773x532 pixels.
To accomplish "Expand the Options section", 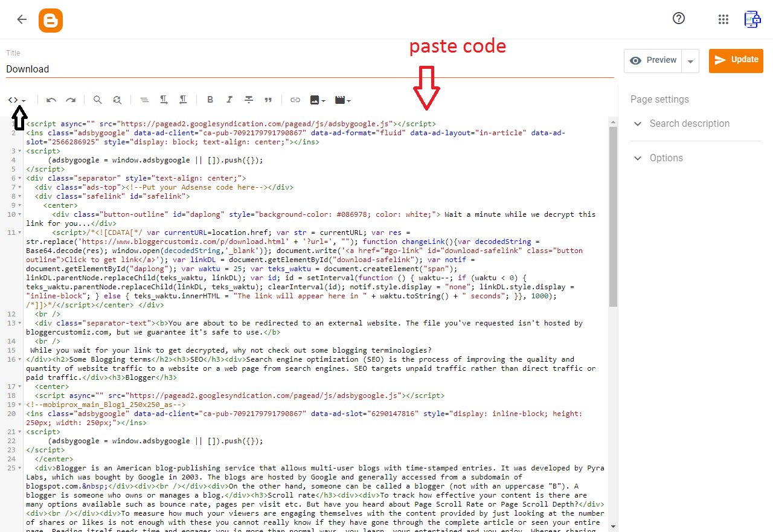I will click(696, 158).
